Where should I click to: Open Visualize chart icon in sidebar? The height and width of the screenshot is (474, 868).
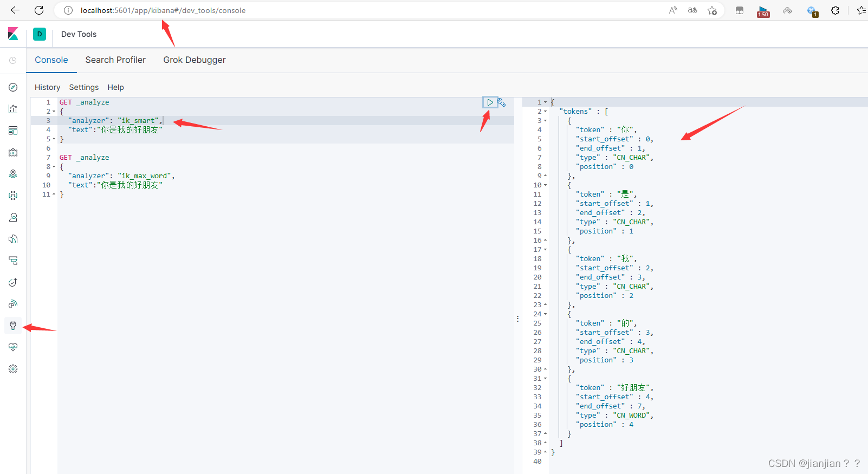pos(13,109)
